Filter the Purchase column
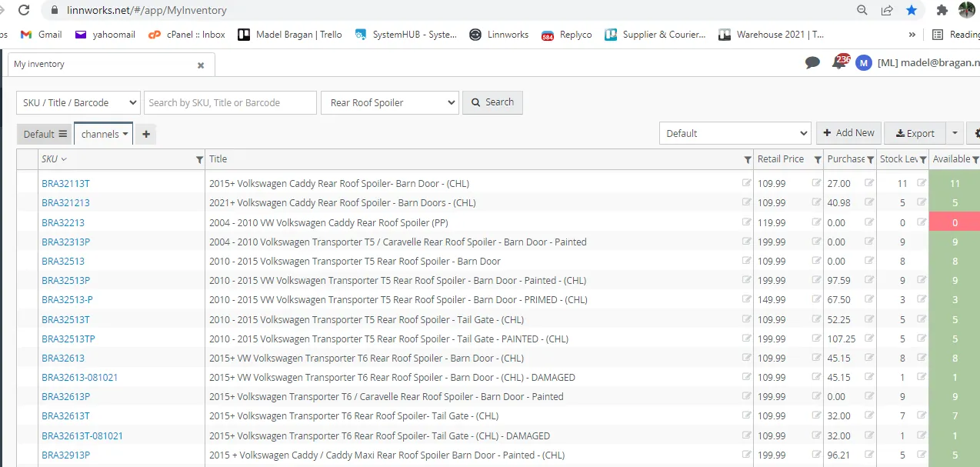The height and width of the screenshot is (467, 980). click(x=871, y=160)
